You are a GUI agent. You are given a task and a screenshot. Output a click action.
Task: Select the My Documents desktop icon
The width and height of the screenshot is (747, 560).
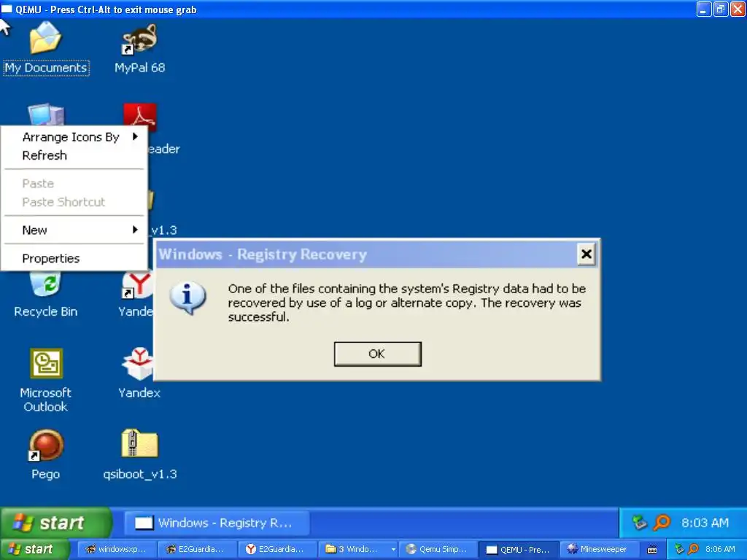46,38
